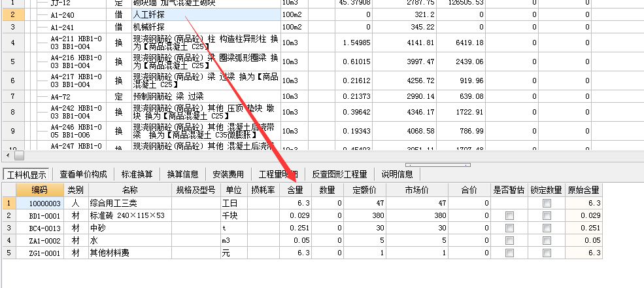The image size is (644, 288).
Task: Select 含量 value 0.029
Action: click(x=296, y=215)
